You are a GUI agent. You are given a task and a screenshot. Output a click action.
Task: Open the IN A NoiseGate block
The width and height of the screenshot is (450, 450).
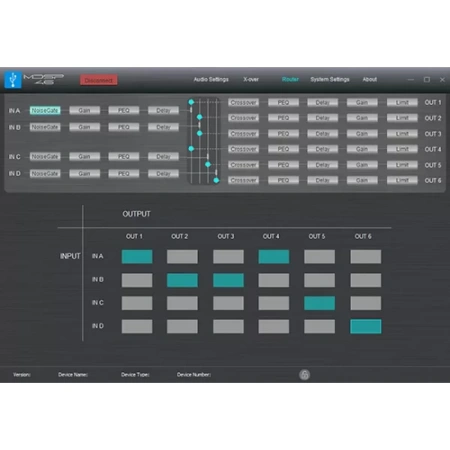click(45, 110)
